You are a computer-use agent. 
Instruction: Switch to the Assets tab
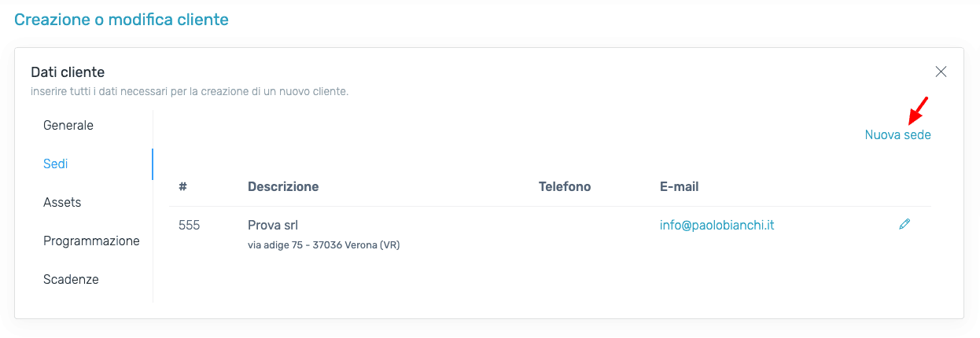tap(62, 202)
